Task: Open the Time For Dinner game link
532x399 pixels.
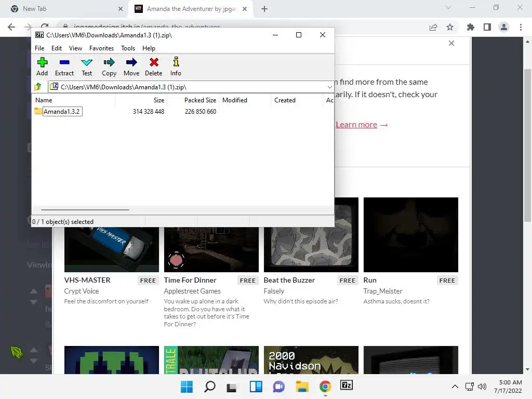Action: coord(190,280)
